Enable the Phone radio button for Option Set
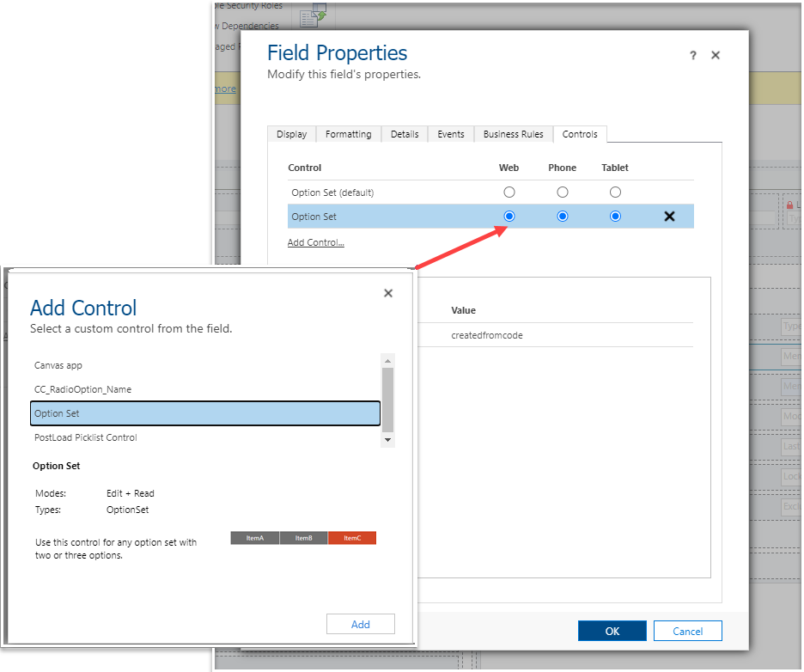 click(x=562, y=216)
